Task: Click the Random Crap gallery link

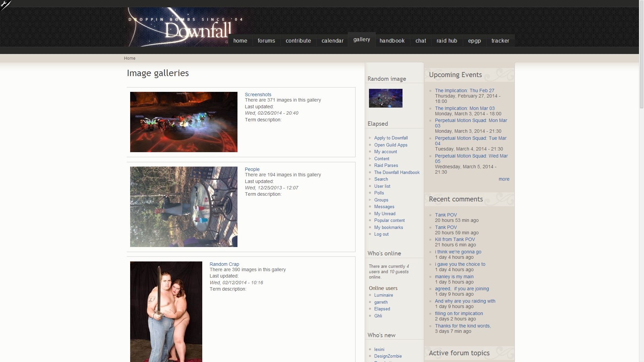Action: [x=224, y=264]
